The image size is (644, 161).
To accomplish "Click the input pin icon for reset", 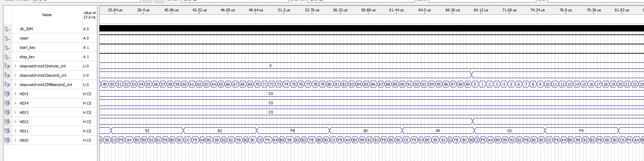I will [x=7, y=38].
